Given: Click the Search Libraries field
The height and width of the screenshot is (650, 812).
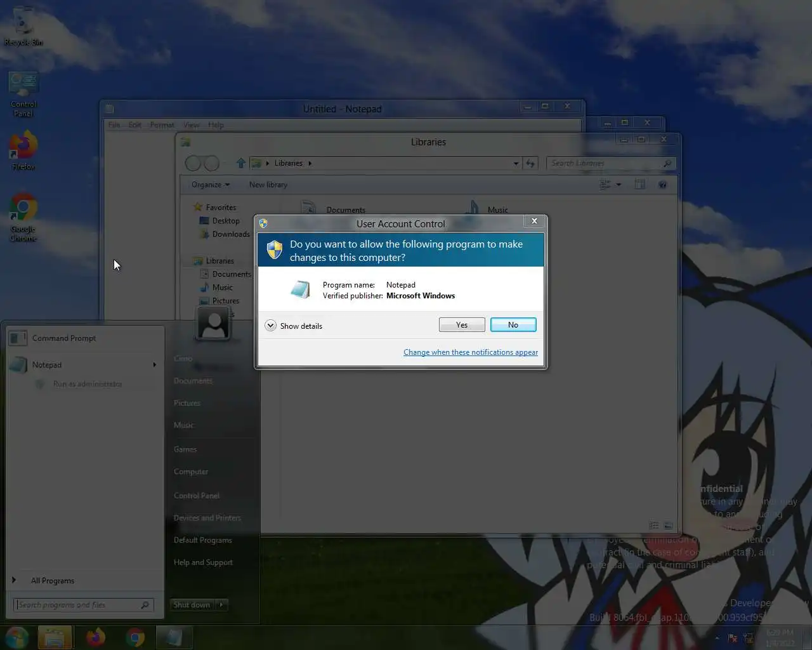Looking at the screenshot, I should (610, 164).
